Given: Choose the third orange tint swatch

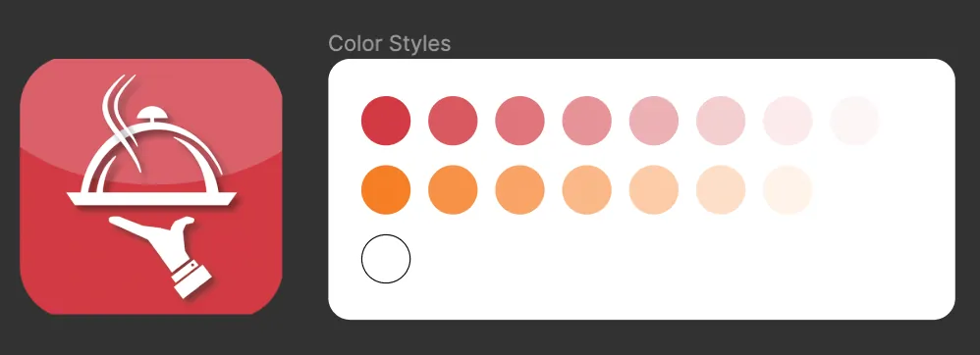Looking at the screenshot, I should 520,189.
